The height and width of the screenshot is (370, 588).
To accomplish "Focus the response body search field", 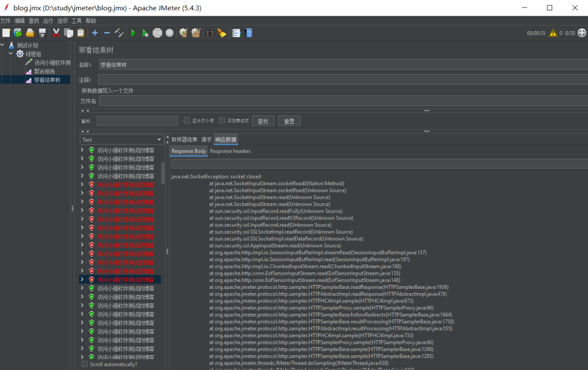I will [x=379, y=163].
